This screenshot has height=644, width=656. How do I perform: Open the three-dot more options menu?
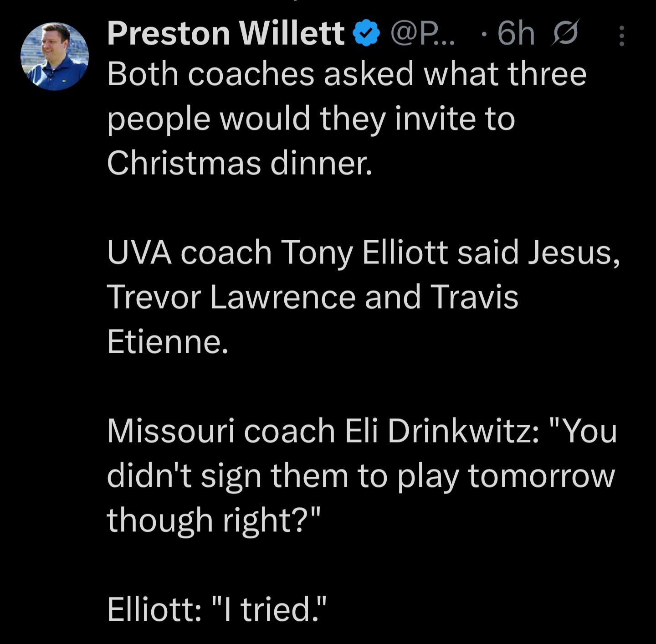621,36
